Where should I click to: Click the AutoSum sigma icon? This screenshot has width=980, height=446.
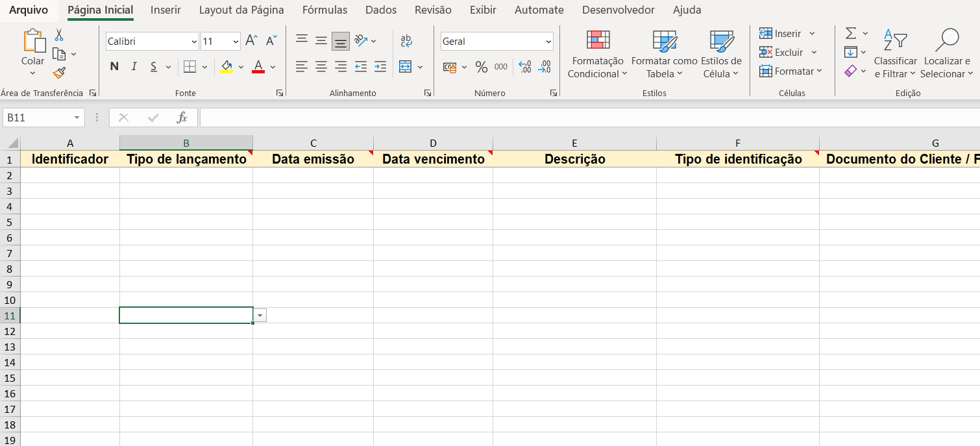[850, 33]
